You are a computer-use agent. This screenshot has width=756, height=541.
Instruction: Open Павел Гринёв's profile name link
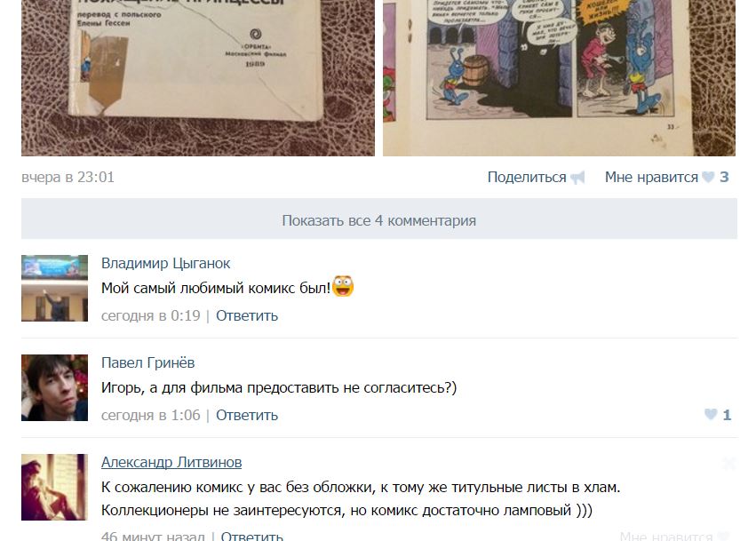click(148, 362)
